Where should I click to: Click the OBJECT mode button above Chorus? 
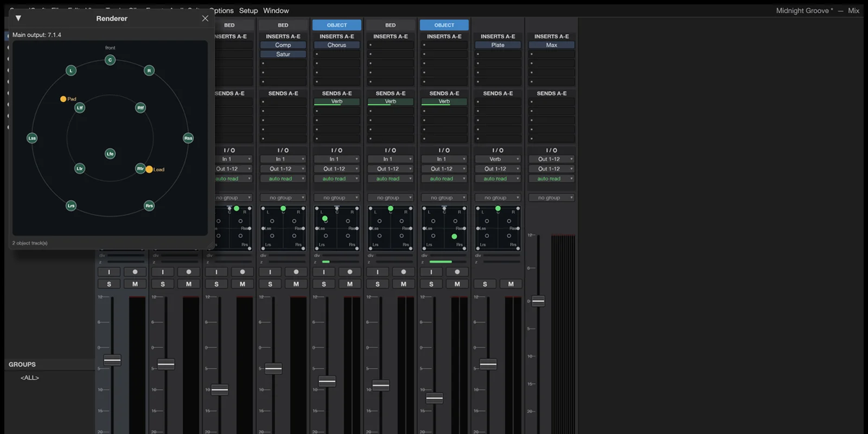tap(337, 25)
